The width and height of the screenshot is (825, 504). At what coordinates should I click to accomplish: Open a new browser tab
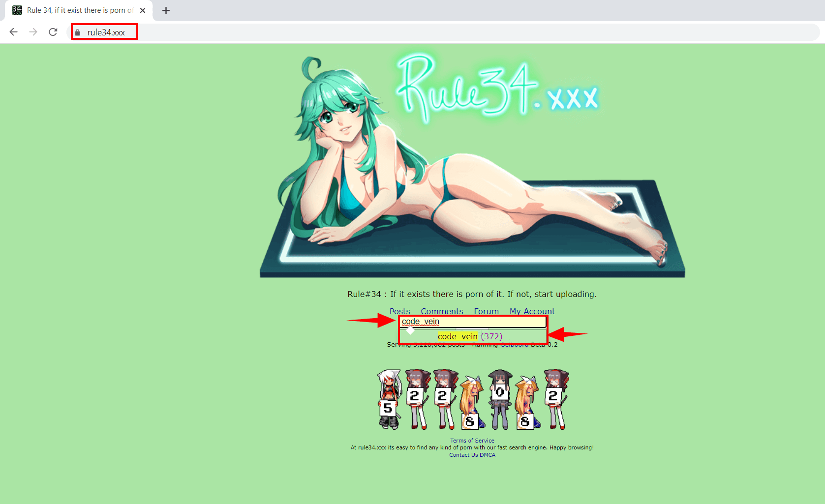(166, 10)
